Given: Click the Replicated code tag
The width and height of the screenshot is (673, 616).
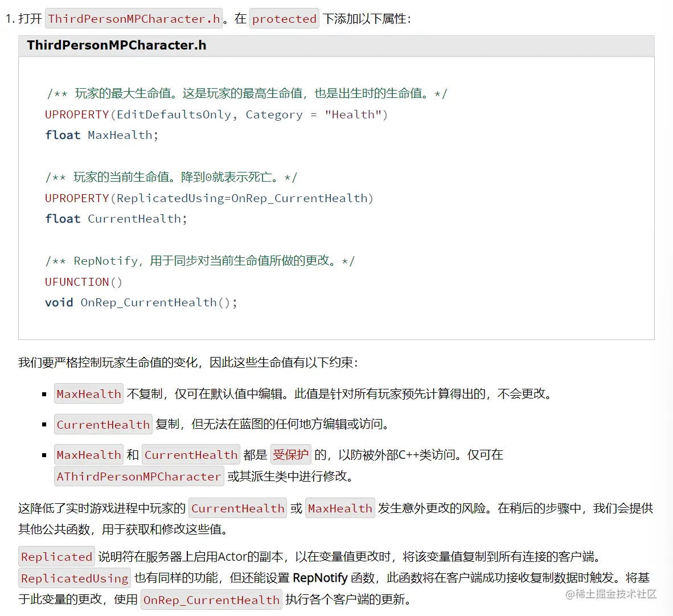Looking at the screenshot, I should pos(57,557).
